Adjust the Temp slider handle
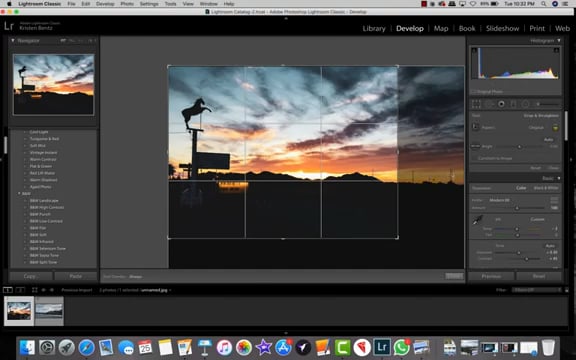 click(517, 229)
